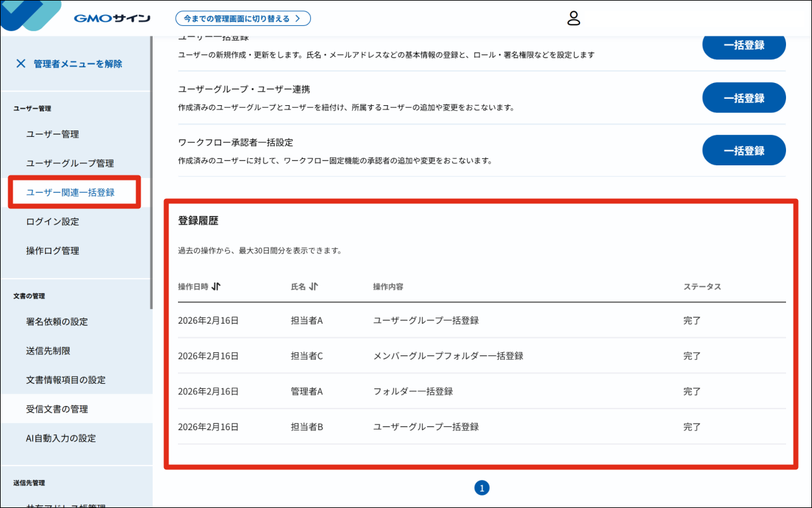
Task: Click the user profile icon
Action: point(573,18)
